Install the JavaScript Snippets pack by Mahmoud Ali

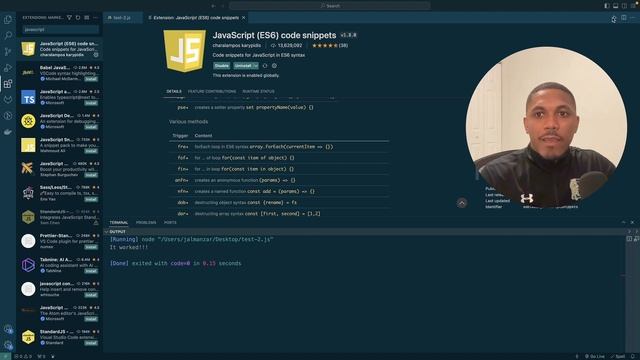[x=91, y=151]
